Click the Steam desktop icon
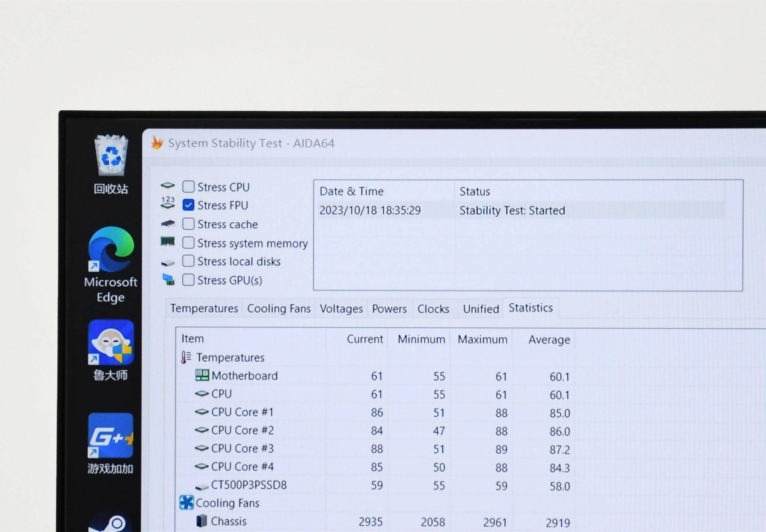 coord(111,524)
